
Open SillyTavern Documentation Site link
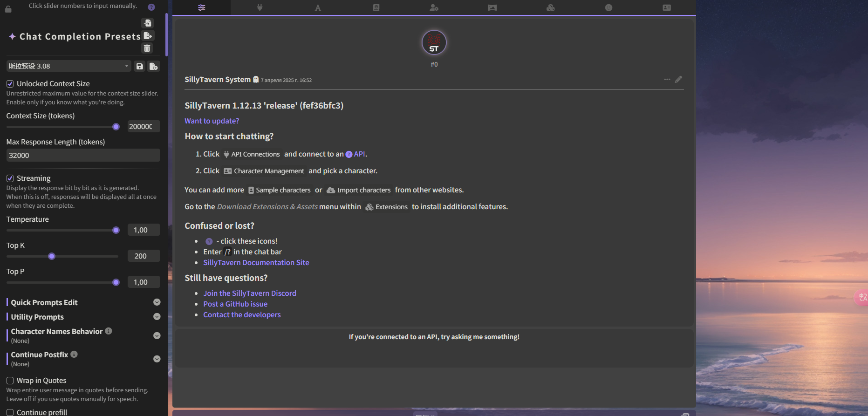click(x=256, y=263)
